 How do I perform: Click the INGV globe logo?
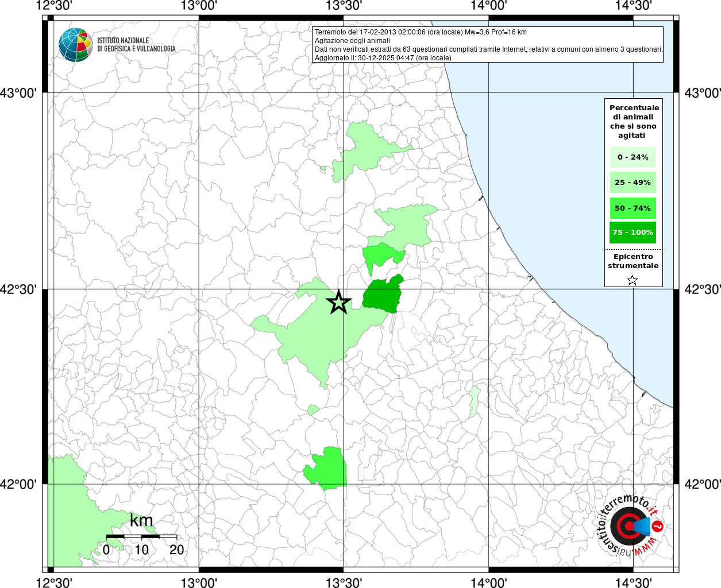[76, 45]
